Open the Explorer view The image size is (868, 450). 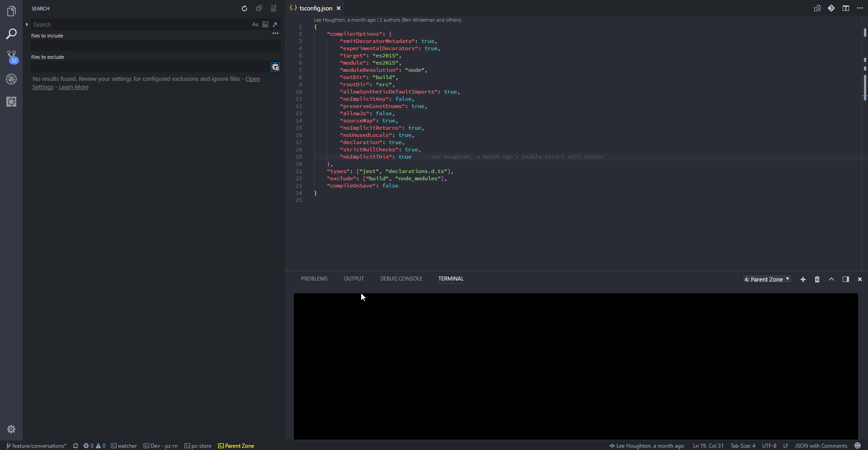click(11, 11)
